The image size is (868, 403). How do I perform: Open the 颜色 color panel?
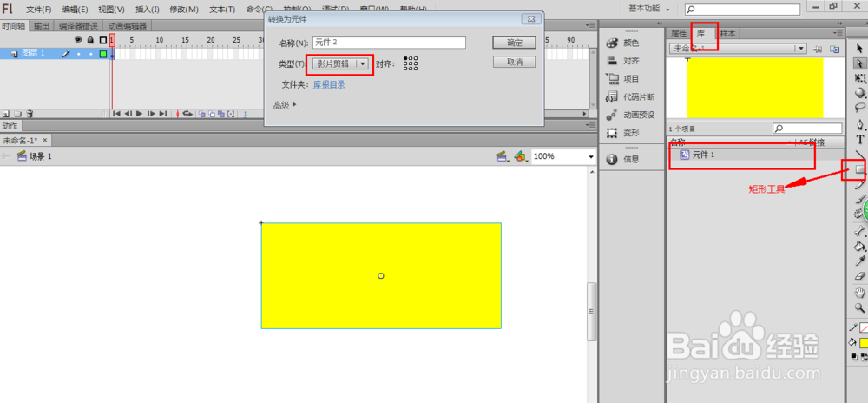point(623,43)
